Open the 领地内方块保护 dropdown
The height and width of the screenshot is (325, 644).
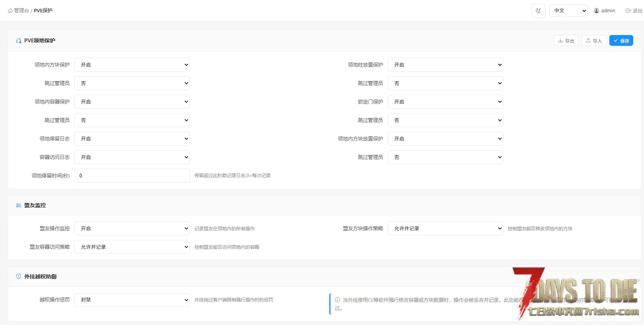tap(132, 65)
